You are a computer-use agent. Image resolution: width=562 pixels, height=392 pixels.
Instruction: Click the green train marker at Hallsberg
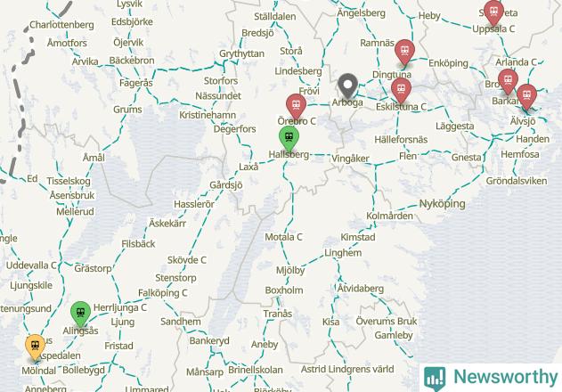point(289,138)
